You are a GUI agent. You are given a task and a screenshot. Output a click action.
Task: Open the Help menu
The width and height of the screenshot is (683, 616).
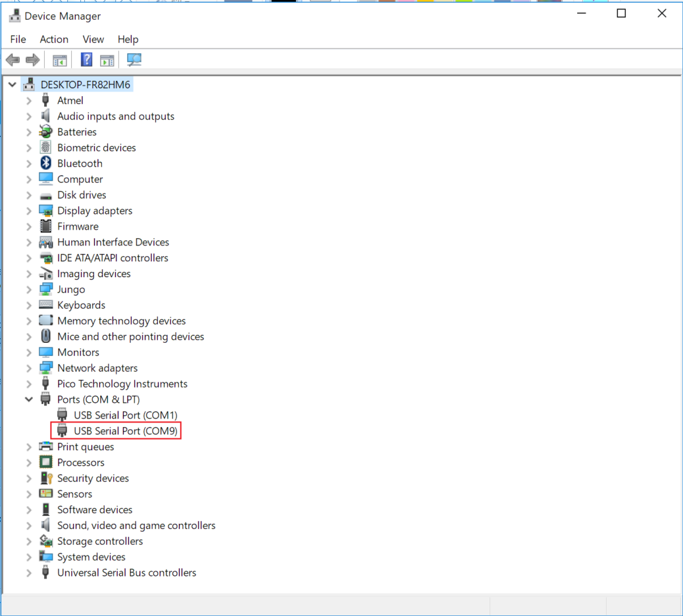[128, 39]
